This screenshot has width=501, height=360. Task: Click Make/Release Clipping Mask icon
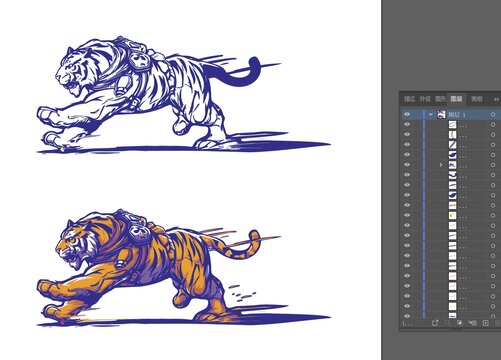(x=460, y=323)
